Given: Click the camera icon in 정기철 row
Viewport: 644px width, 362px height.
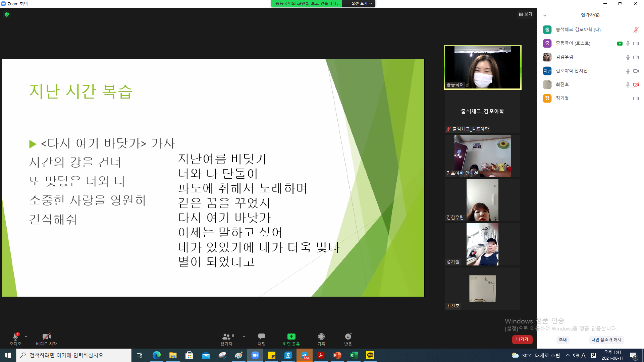Looking at the screenshot, I should [636, 99].
